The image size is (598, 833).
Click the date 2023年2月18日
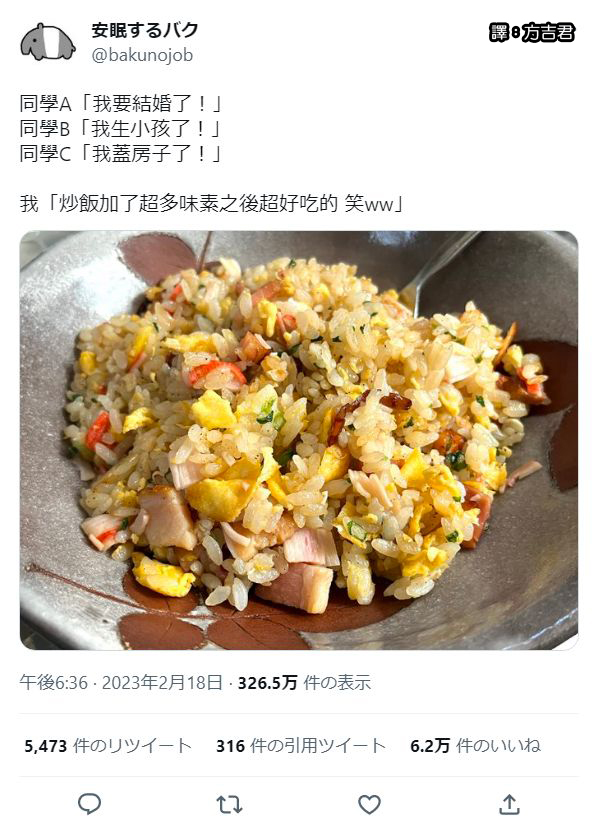point(162,682)
